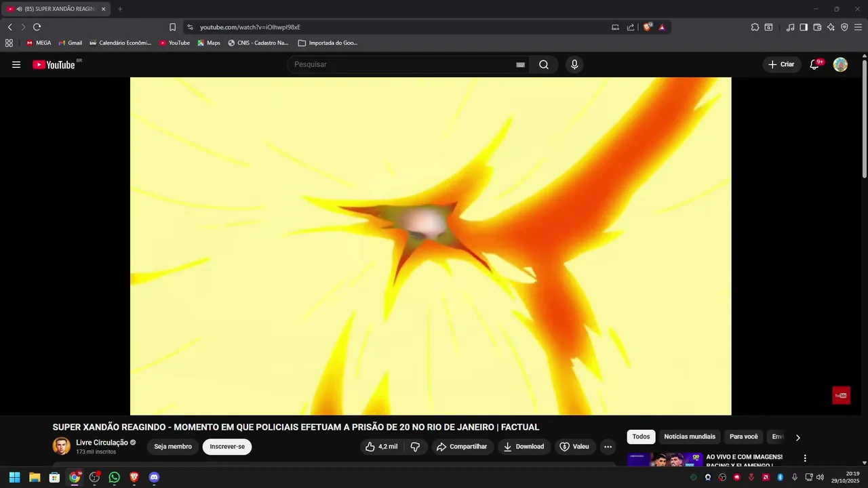Mute the tab via speaker icon
The width and height of the screenshot is (868, 488).
tap(19, 9)
